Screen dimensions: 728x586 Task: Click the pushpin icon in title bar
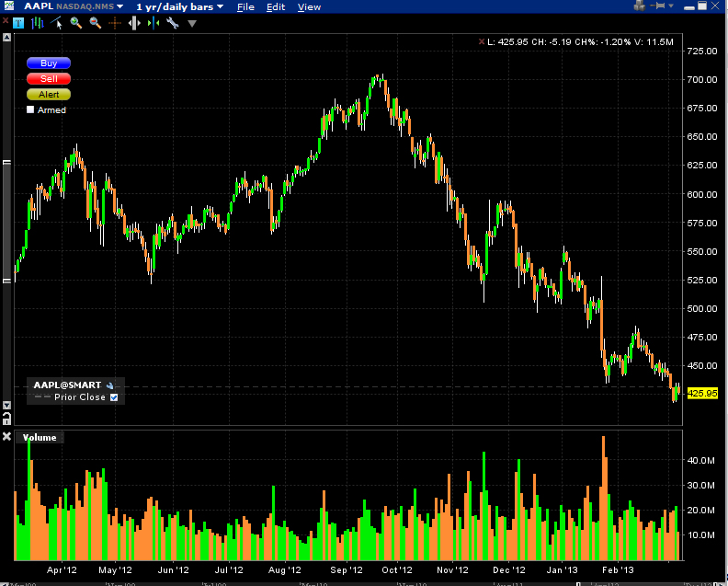(x=658, y=6)
